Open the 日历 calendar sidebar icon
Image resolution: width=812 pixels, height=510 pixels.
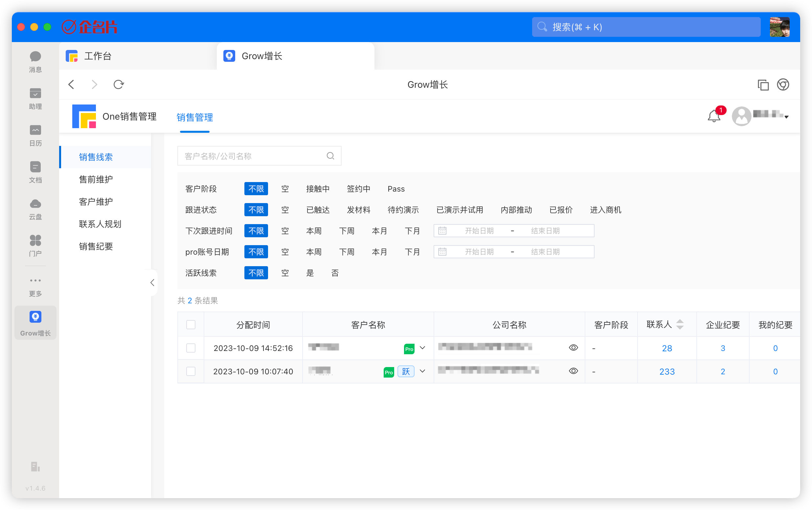(x=35, y=135)
